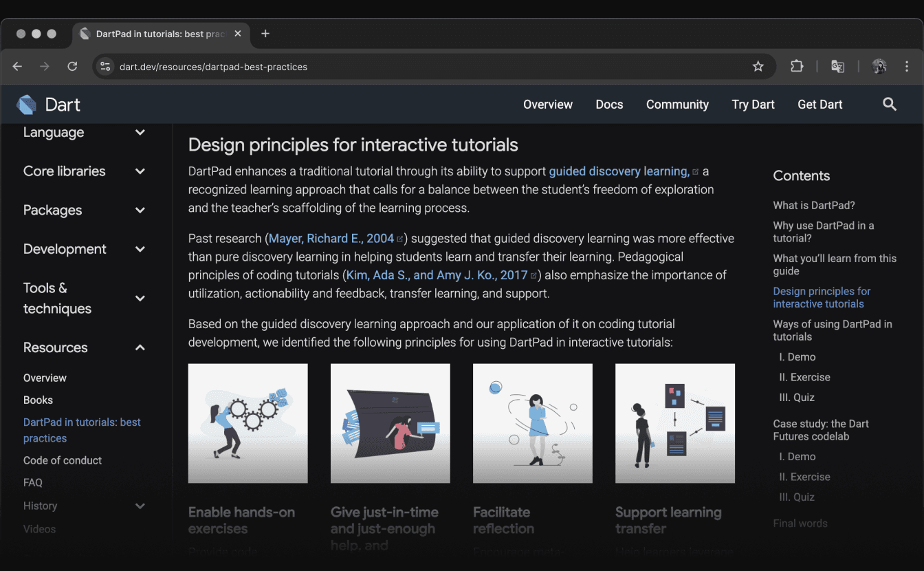Click the profile avatar in the toolbar
Screen dimensions: 924x571
click(880, 66)
